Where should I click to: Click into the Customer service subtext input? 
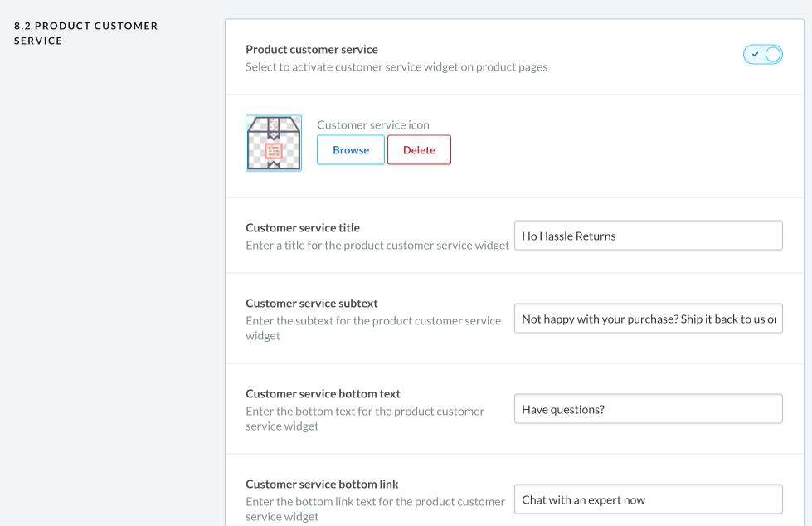click(648, 319)
